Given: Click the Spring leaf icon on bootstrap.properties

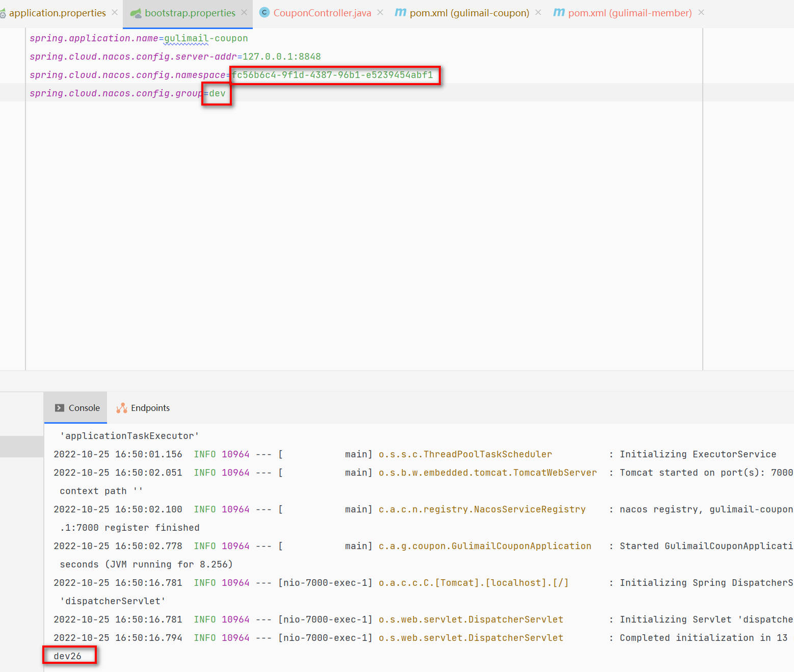Looking at the screenshot, I should [136, 13].
